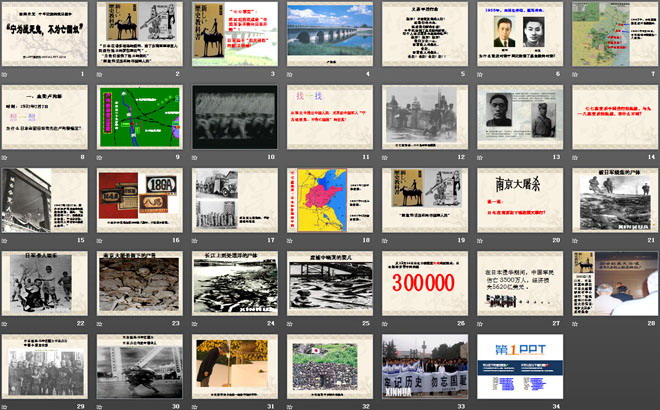Viewport: 660px width, 410px height.
Task: Select slide 15 with the gate building photo
Action: click(x=45, y=200)
